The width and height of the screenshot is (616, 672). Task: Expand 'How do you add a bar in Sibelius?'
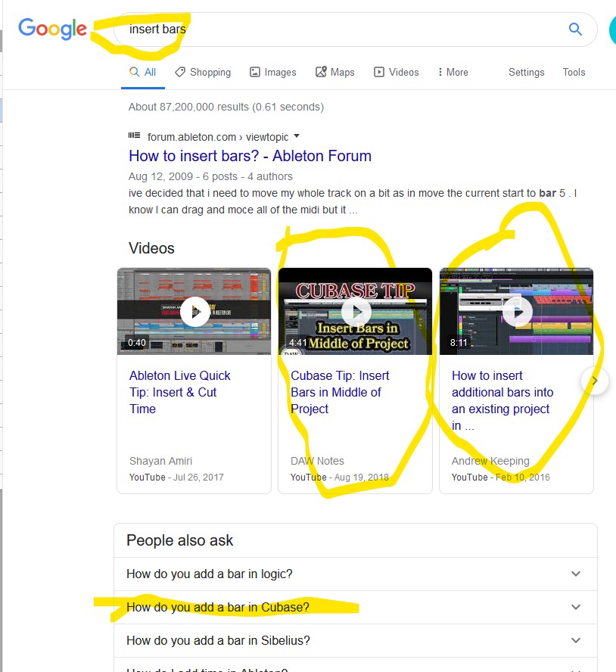356,640
